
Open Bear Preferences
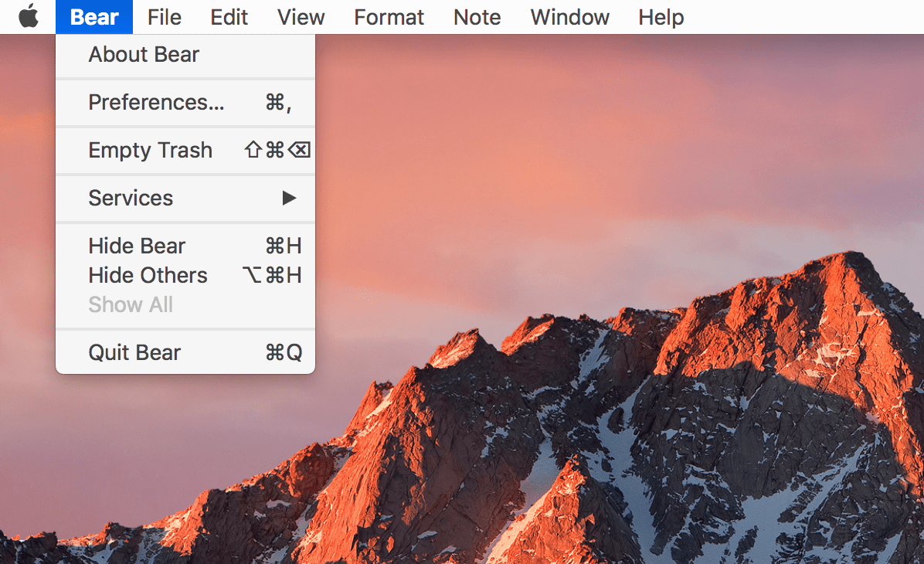[x=156, y=103]
